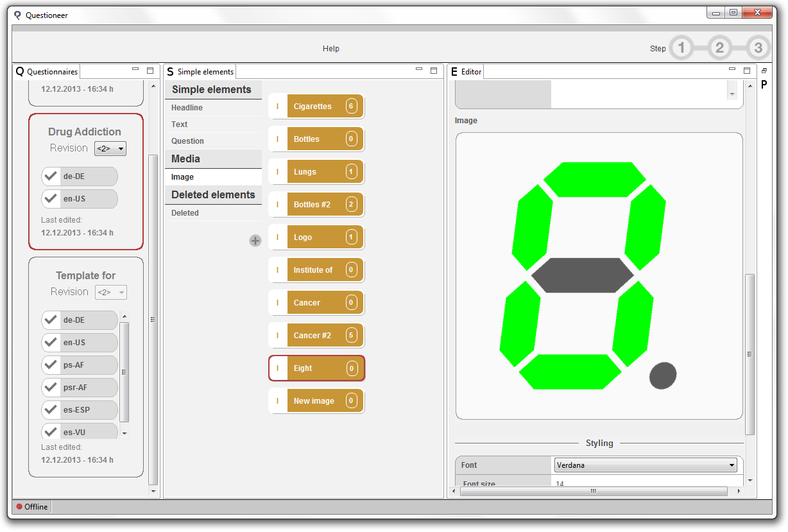Select the Bottles image element
The height and width of the screenshot is (532, 788).
(316, 139)
